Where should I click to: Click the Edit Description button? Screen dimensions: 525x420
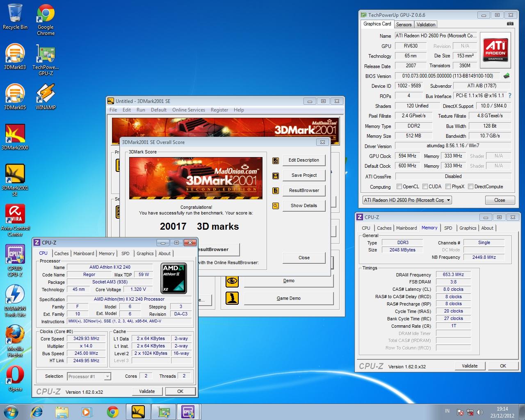(x=304, y=160)
